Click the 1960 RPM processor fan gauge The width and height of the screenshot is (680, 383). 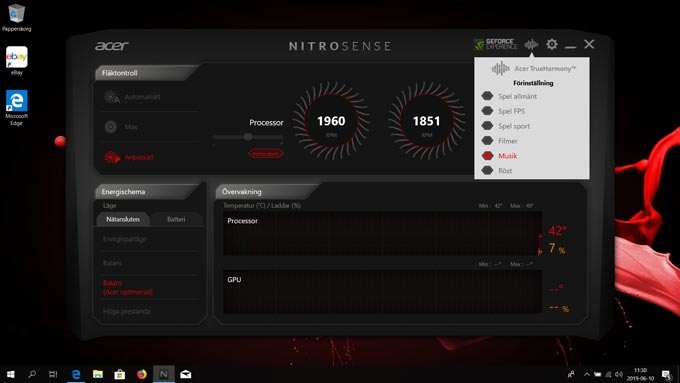[331, 121]
